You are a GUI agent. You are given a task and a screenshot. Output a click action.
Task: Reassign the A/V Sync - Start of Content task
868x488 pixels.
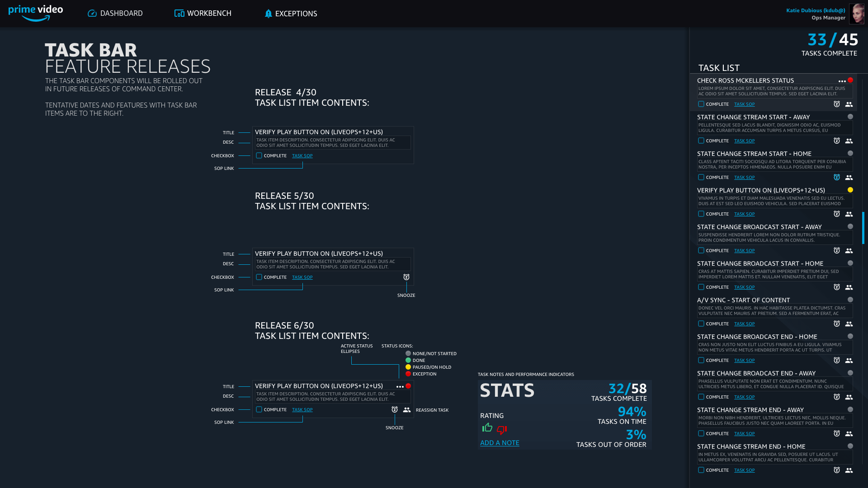[x=849, y=324]
